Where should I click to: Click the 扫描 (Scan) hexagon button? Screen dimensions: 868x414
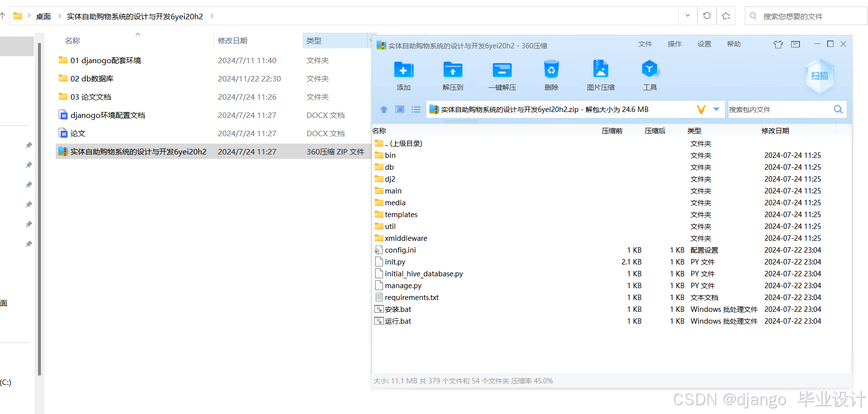(x=820, y=75)
